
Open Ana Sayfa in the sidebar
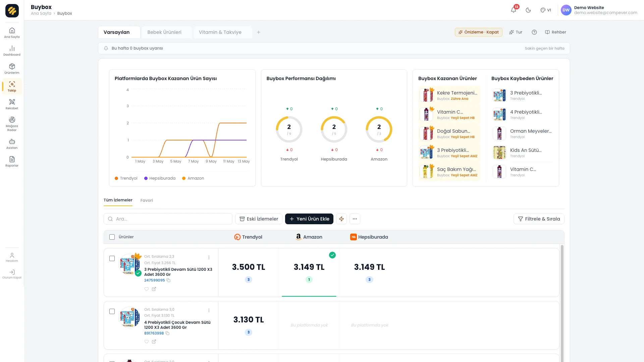pos(12,33)
